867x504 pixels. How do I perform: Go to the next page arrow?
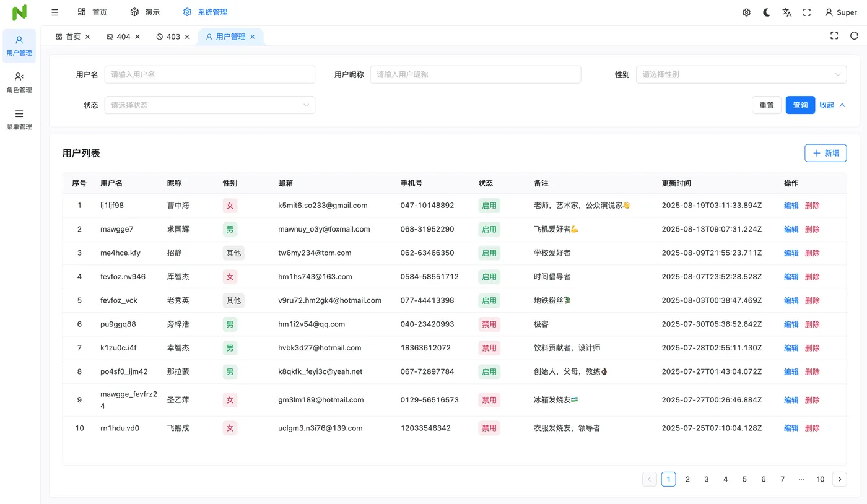(839, 479)
